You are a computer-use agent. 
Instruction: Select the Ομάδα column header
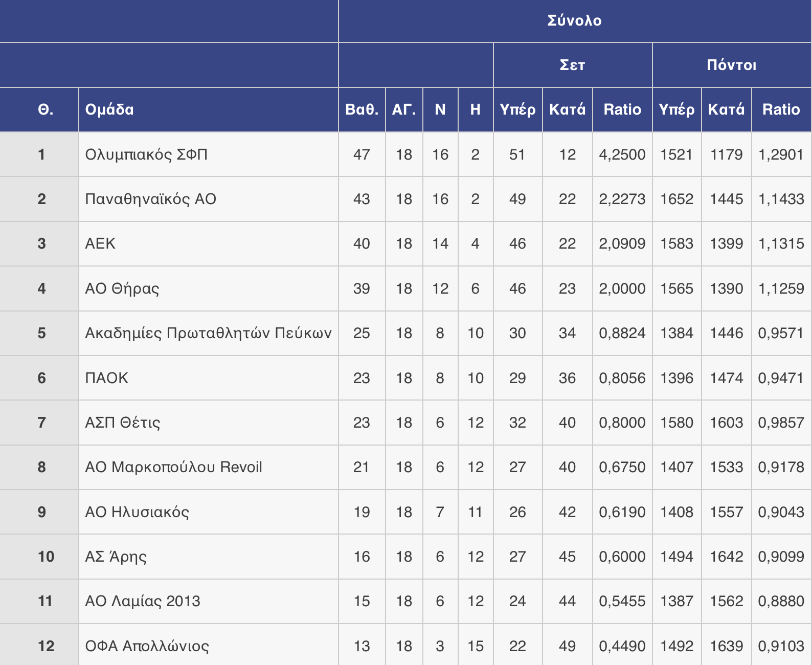109,109
